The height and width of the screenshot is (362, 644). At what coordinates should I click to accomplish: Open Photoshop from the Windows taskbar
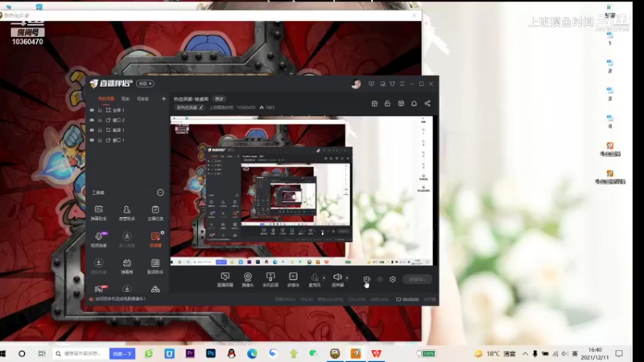pos(211,353)
